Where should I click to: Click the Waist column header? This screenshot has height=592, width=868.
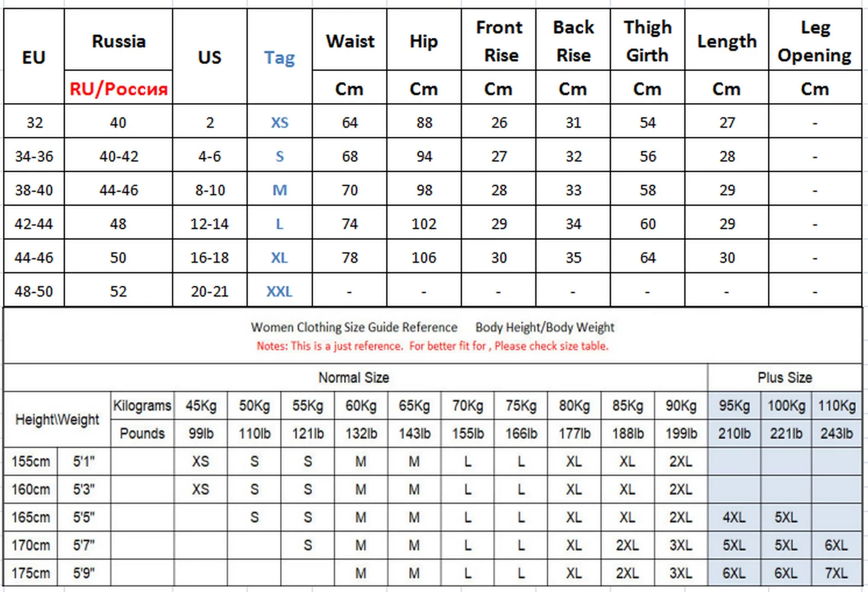(350, 41)
